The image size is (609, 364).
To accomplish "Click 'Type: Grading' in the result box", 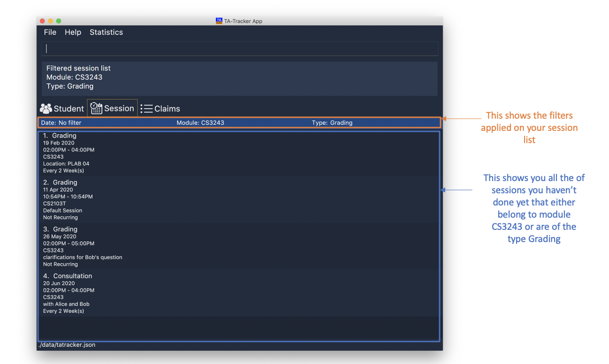I will tap(70, 86).
